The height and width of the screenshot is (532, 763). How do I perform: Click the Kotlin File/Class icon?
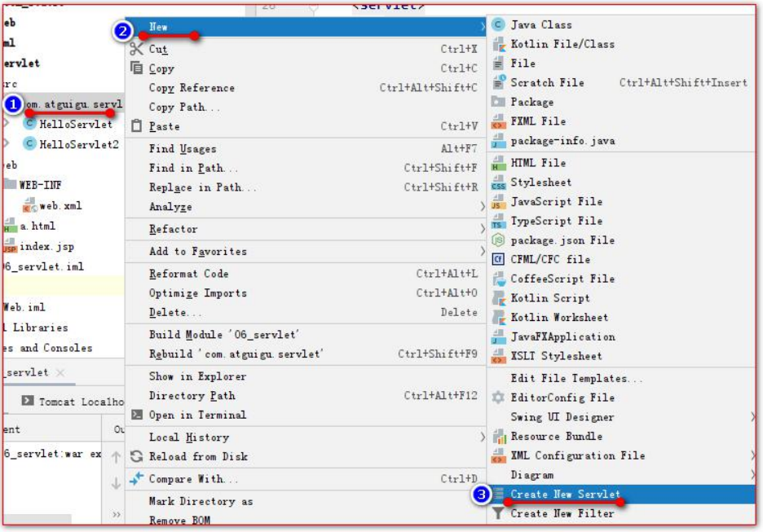tap(498, 44)
